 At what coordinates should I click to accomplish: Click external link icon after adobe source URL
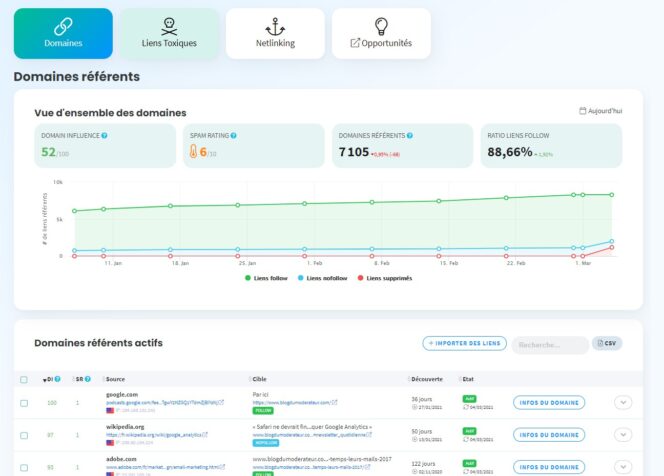tap(223, 467)
